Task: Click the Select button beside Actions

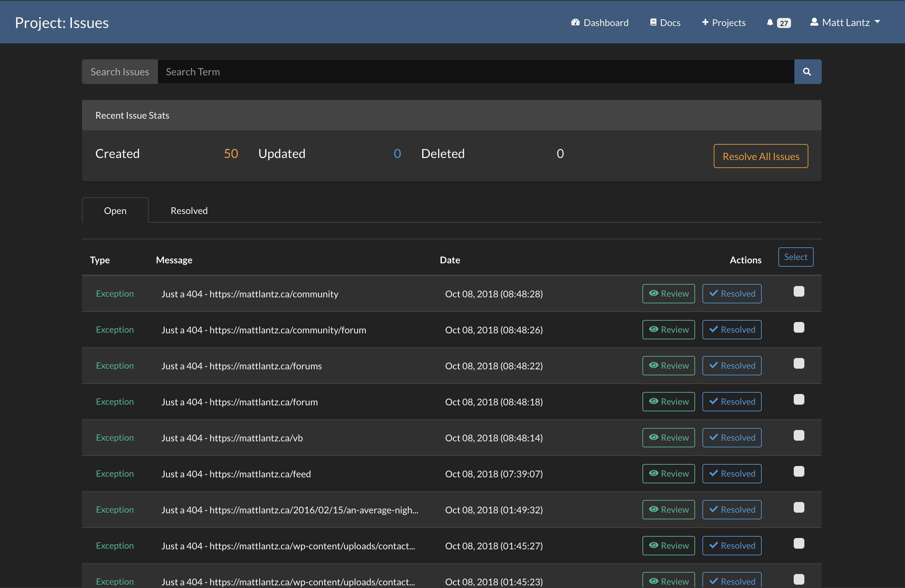Action: [795, 257]
